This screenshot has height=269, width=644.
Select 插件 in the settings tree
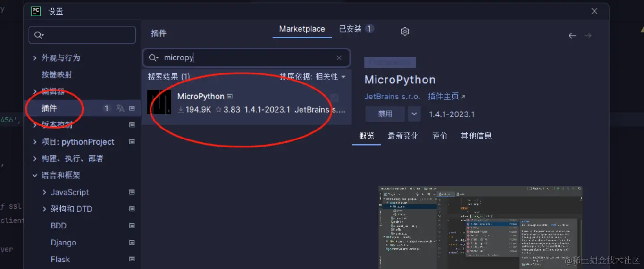[82, 108]
